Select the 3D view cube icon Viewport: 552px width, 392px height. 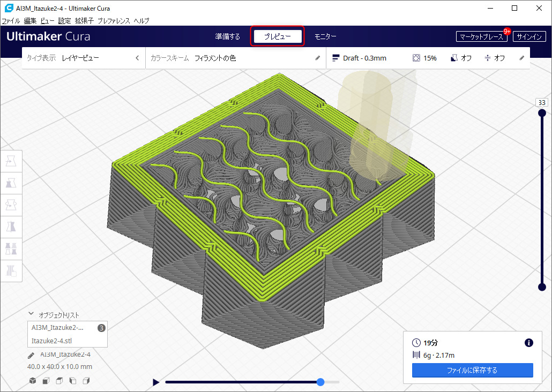point(33,381)
